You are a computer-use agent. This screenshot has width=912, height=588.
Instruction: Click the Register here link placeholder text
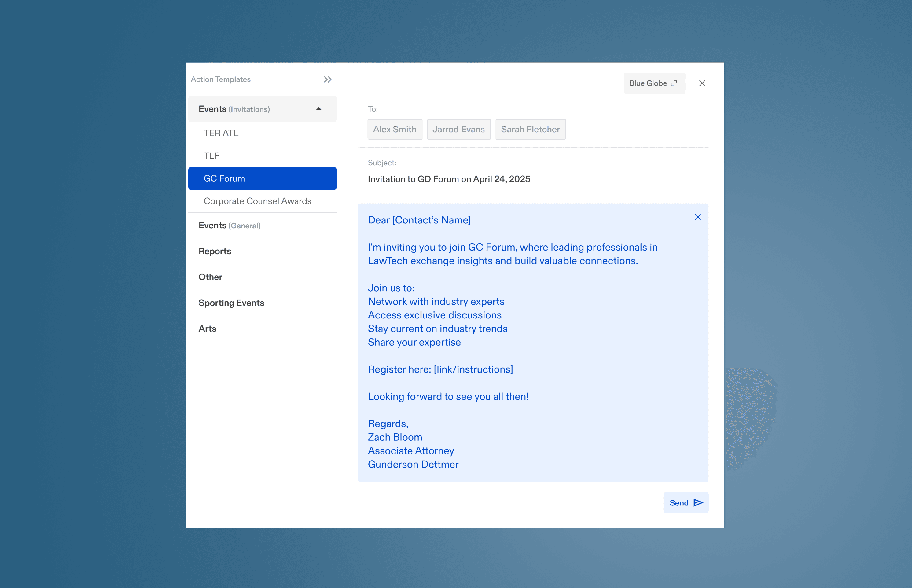tap(473, 369)
